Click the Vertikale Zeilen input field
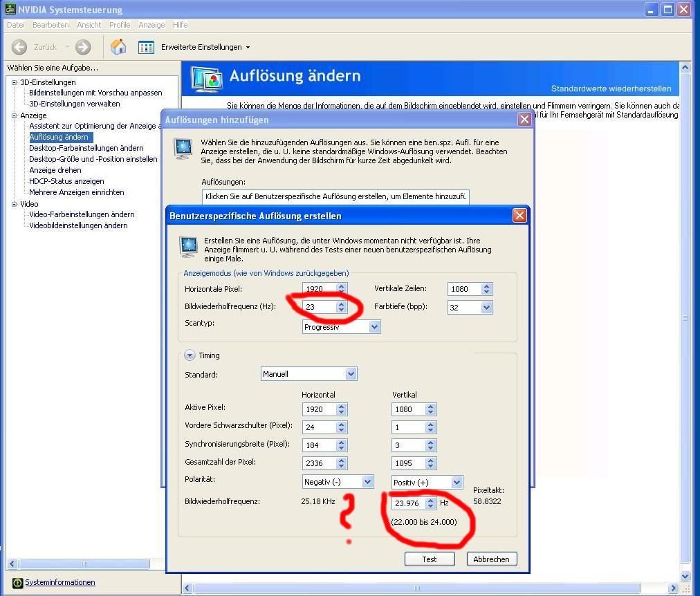Viewport: 700px width, 596px height. [464, 288]
